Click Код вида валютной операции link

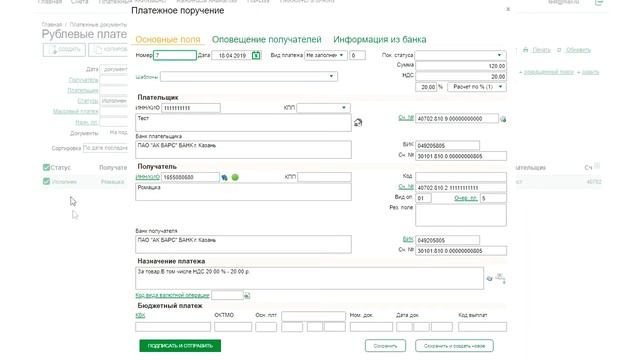pos(172,295)
